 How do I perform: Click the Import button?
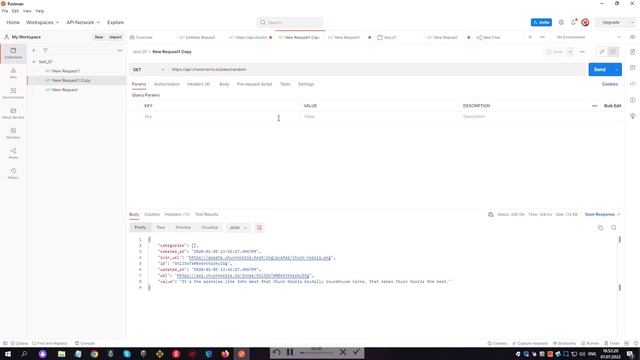[115, 37]
